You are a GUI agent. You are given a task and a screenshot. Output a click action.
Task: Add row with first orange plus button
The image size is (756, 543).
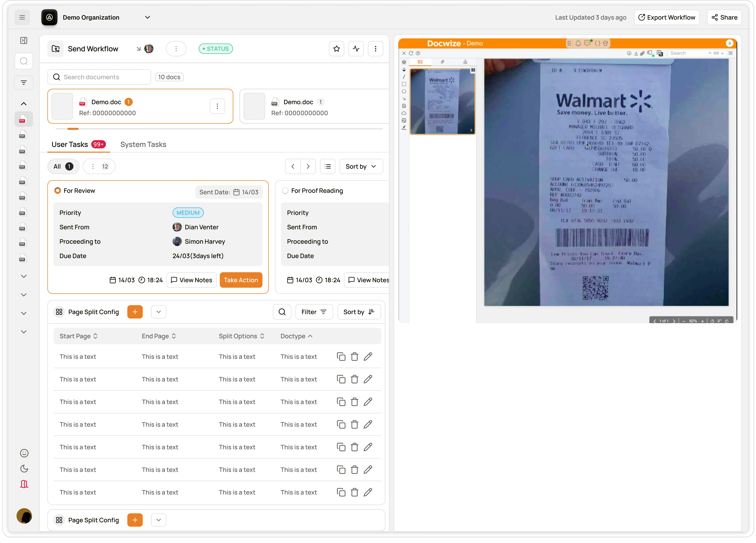[135, 312]
